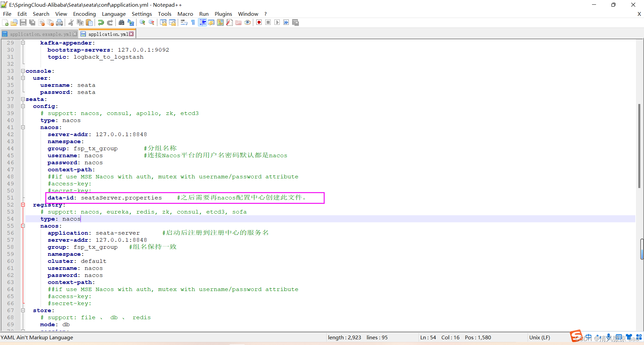The image size is (644, 345).
Task: Switch to application.example.yml tab
Action: (40, 34)
